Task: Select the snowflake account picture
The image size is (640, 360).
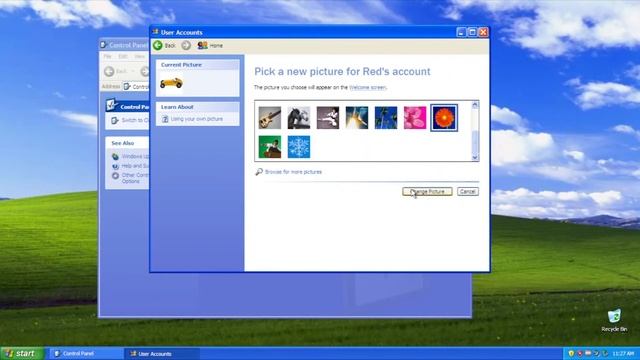Action: click(299, 147)
